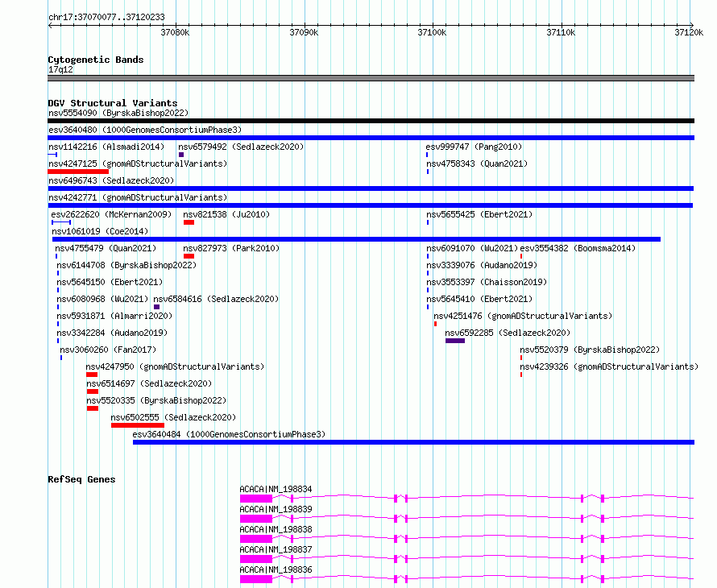Select nsv4758343 (Quan2021) label
Viewport: 717px width, 588px height.
[x=477, y=164]
